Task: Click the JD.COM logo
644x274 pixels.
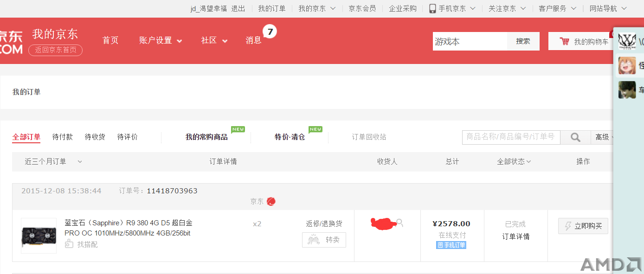Action: coord(11,43)
